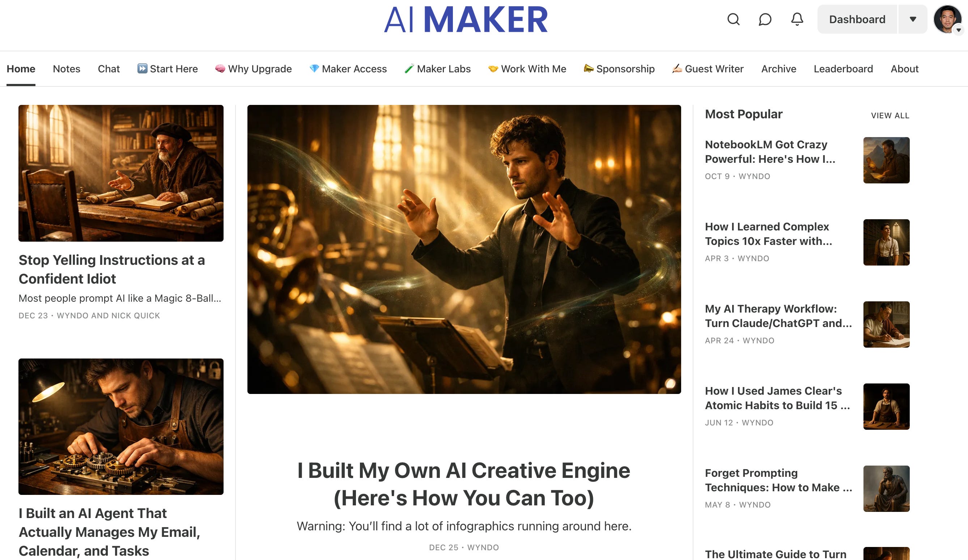
Task: Open 'I Built My Own AI Creative Engine' headline
Action: pyautogui.click(x=464, y=484)
